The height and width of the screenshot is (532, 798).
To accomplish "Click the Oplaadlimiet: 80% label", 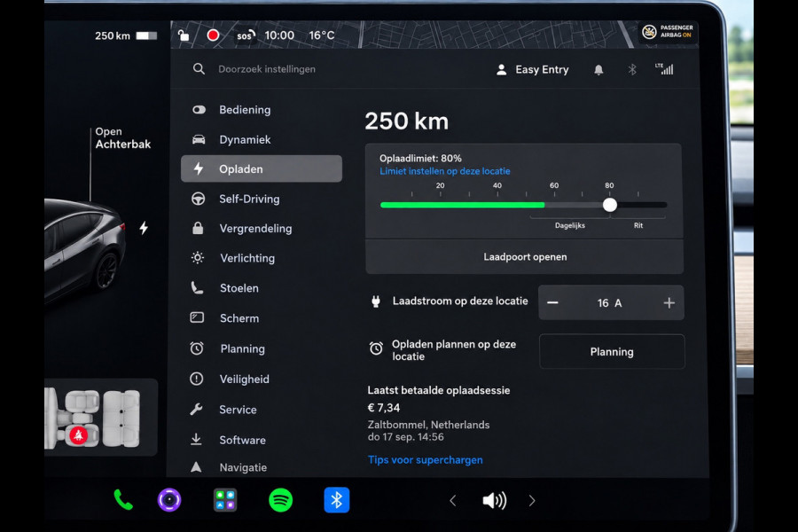I will (x=420, y=159).
